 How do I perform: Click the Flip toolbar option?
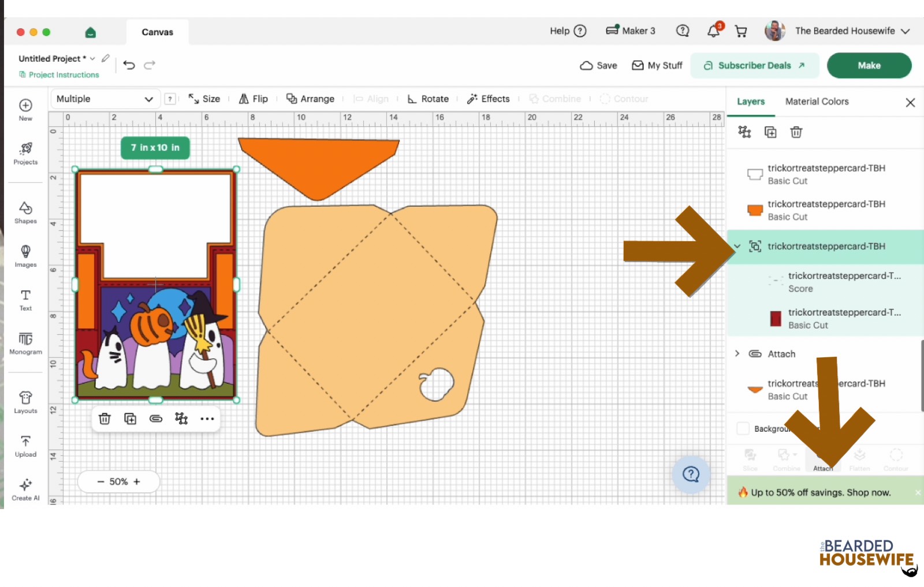click(x=254, y=99)
